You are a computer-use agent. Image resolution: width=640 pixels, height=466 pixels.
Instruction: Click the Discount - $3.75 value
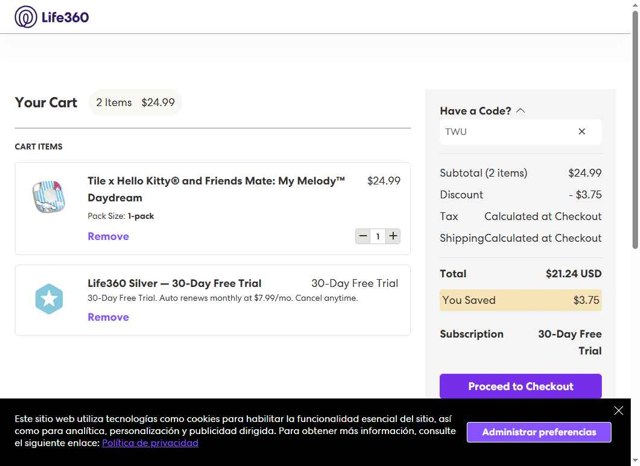(585, 195)
